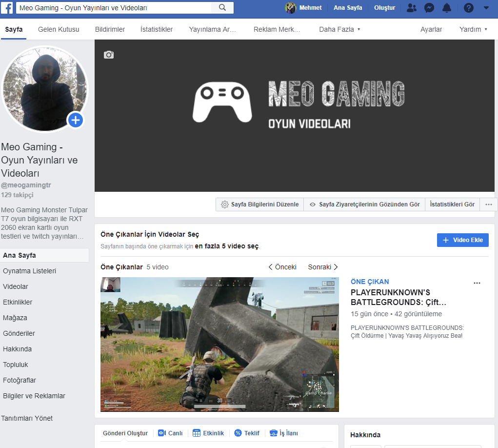Click the page description starting Meo Gaming Monster Tulpar

[44, 223]
